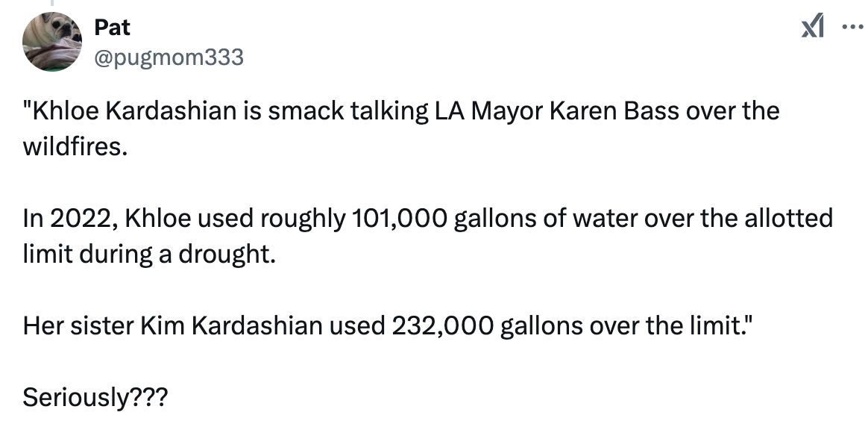Click the "Seriously???" line

tap(95, 397)
